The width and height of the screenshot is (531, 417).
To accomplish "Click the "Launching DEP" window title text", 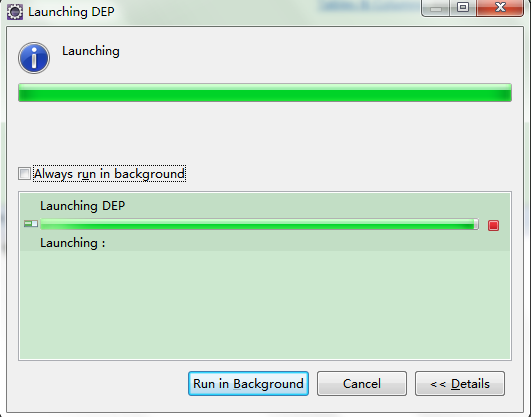I will [x=71, y=12].
